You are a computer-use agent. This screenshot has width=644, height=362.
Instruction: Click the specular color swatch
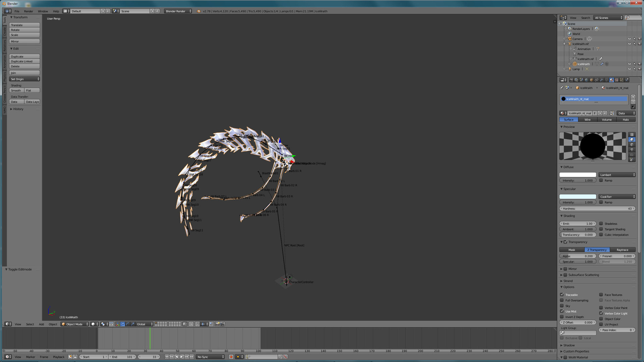point(578,197)
